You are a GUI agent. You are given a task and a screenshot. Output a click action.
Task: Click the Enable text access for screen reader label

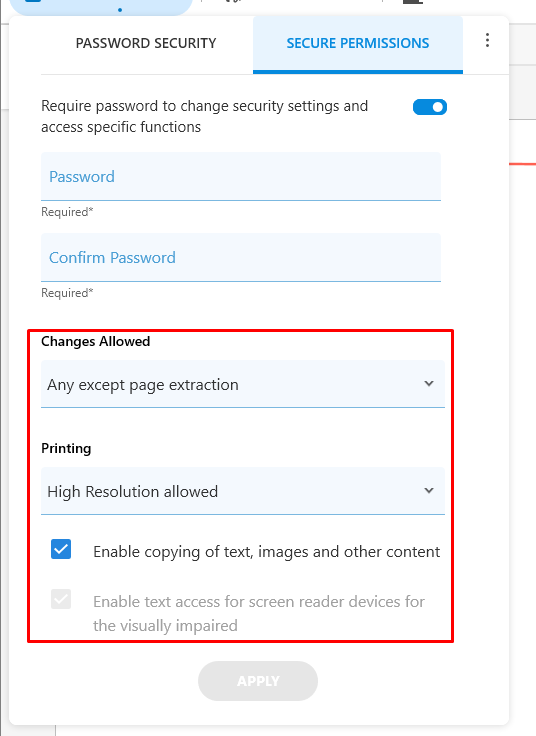[x=259, y=613]
